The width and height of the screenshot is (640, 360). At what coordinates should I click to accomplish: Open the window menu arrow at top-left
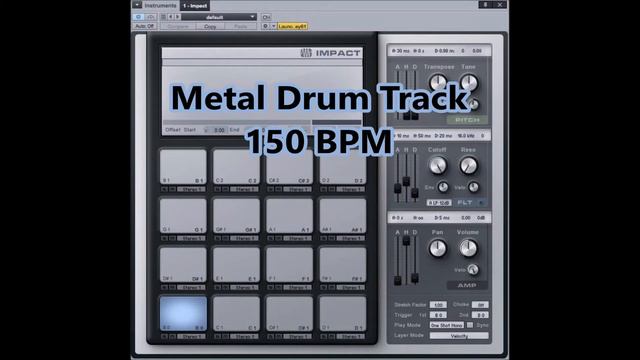point(137,5)
